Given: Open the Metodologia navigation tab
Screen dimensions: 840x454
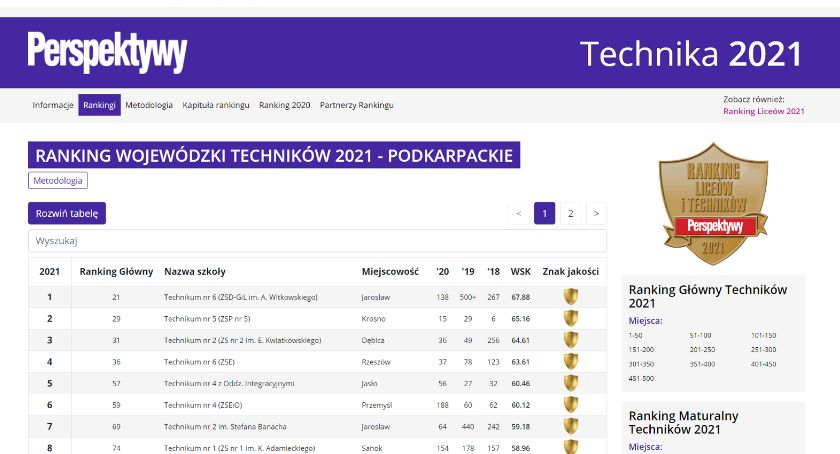Looking at the screenshot, I should coord(149,105).
